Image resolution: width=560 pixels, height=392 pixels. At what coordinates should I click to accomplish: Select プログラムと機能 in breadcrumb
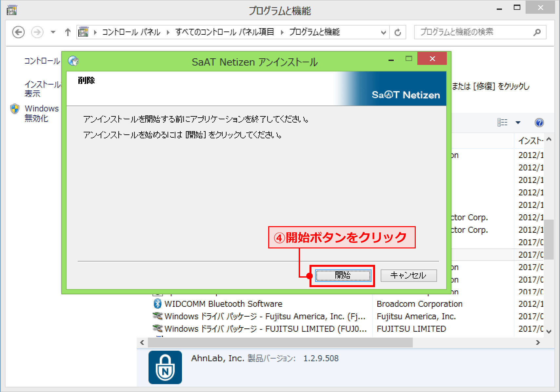314,32
